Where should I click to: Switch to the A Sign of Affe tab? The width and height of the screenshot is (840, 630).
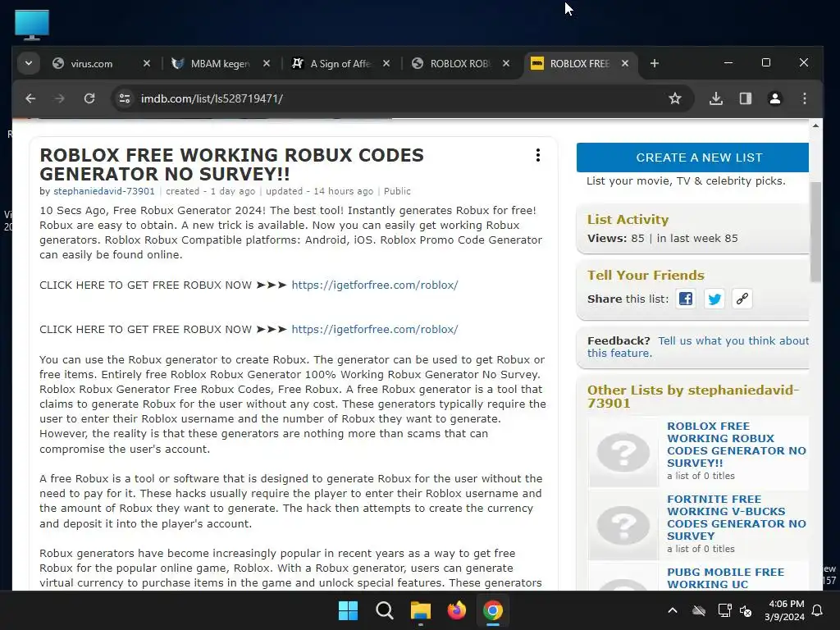340,64
